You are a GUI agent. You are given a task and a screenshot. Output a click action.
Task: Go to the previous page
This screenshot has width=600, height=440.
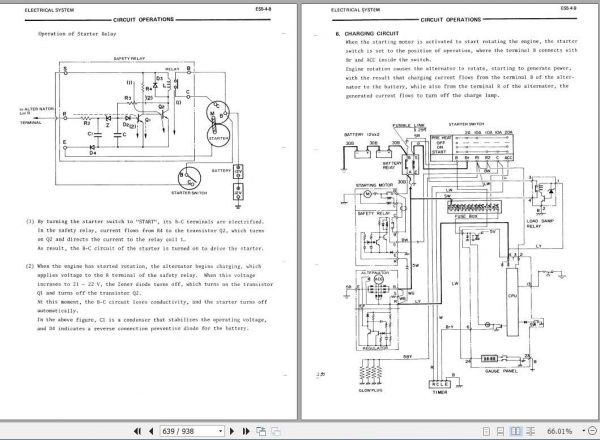(151, 431)
